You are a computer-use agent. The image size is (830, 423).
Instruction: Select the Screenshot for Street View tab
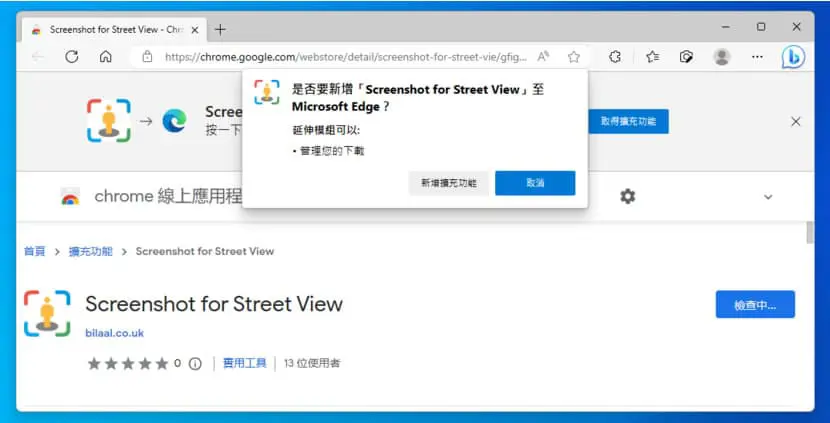coord(114,30)
